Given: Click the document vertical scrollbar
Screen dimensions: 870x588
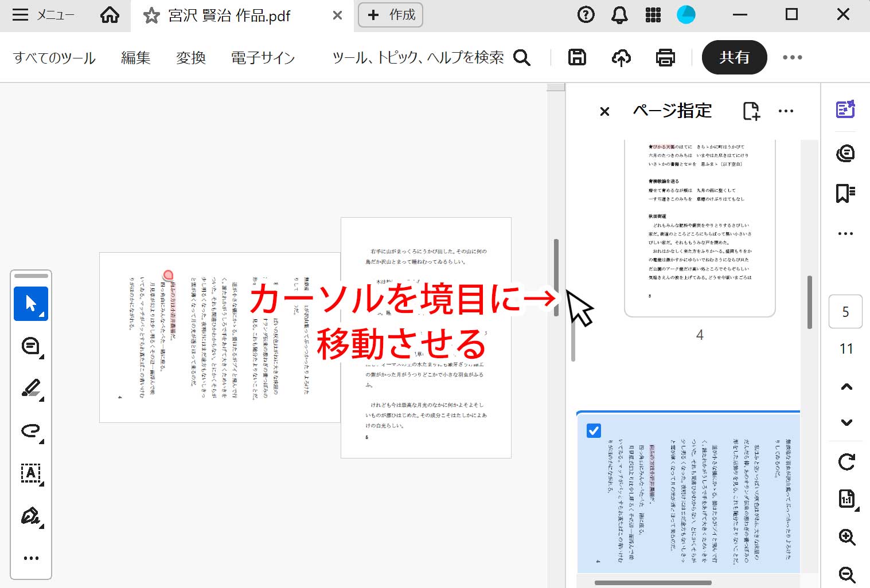Looking at the screenshot, I should click(x=556, y=277).
